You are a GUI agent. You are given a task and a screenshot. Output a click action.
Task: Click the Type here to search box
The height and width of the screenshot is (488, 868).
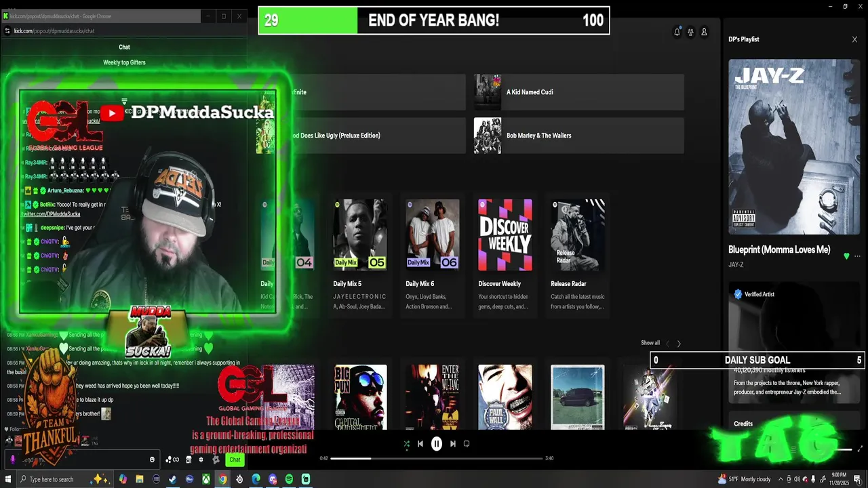(66, 479)
